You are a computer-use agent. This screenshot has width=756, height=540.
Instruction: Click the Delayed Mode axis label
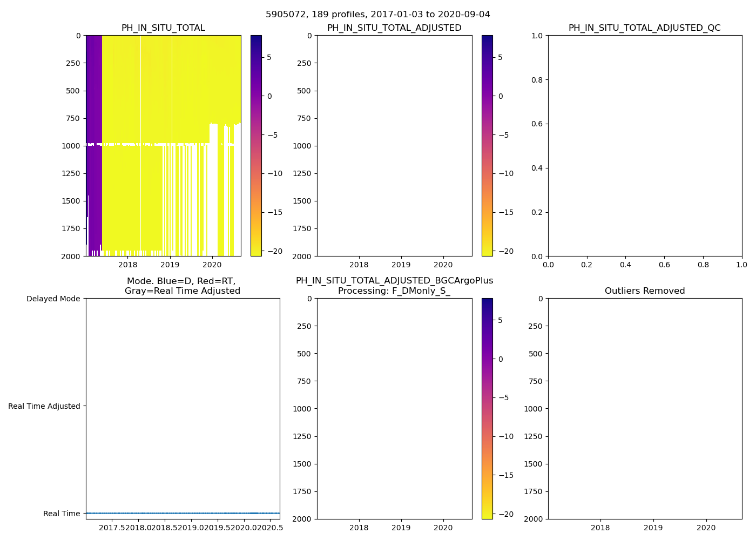[x=53, y=299]
